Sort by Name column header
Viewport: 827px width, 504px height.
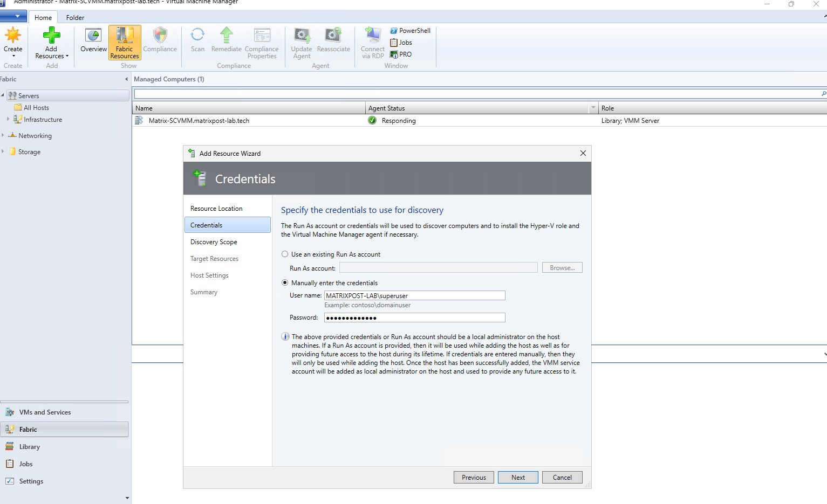click(x=249, y=108)
